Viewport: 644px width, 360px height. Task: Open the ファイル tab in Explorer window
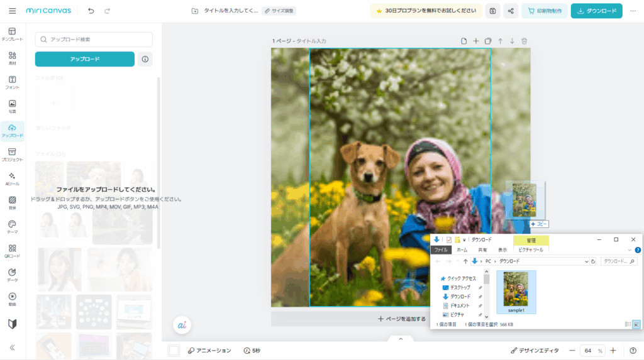(x=441, y=250)
